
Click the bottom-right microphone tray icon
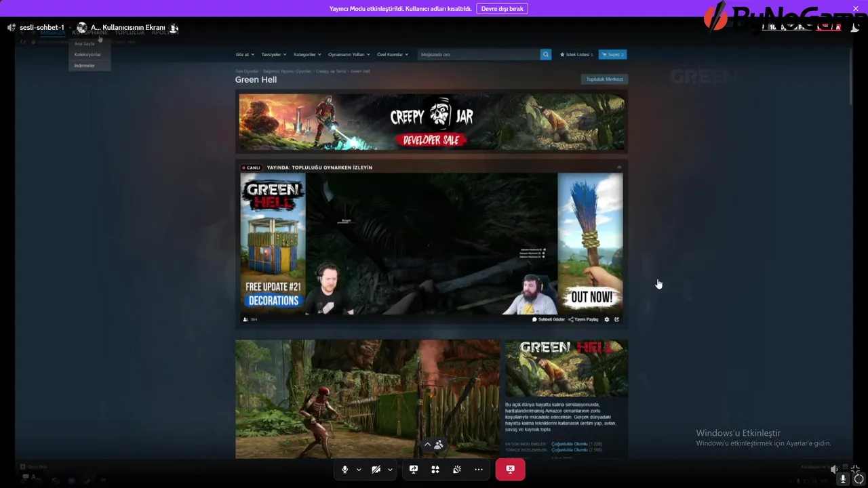[x=843, y=479]
